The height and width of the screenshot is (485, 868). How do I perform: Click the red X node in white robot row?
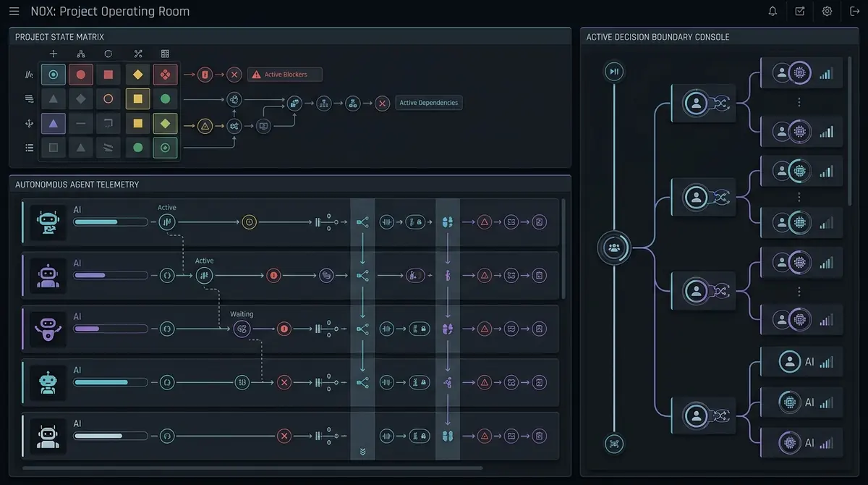[284, 436]
